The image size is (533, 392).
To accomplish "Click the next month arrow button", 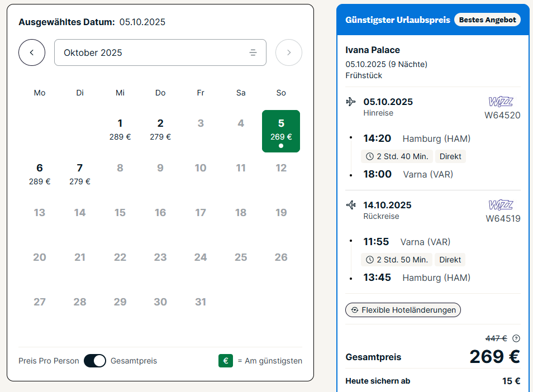I will pos(289,52).
